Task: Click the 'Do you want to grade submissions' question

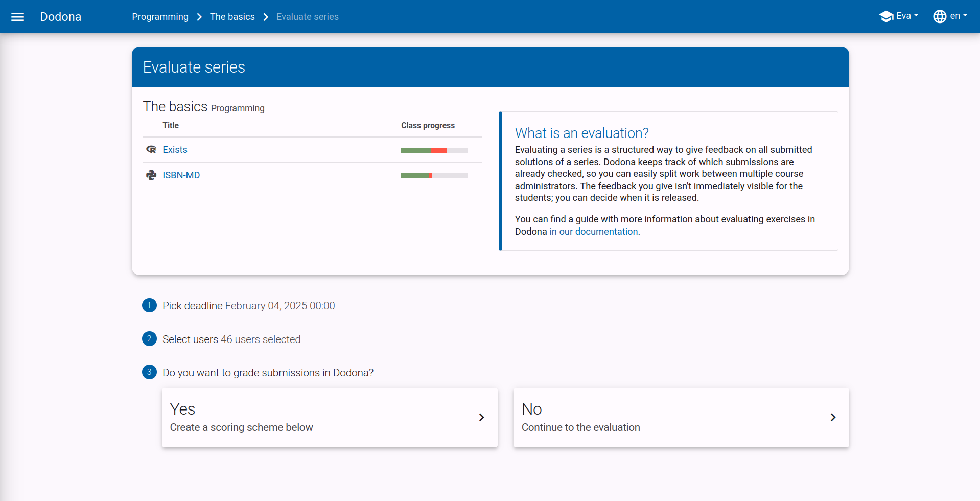Action: tap(268, 373)
